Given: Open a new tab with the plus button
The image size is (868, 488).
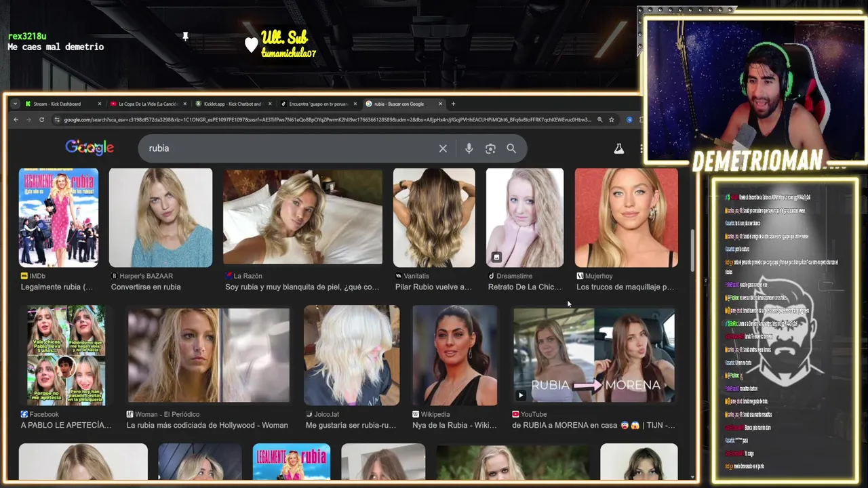Looking at the screenshot, I should click(x=453, y=104).
